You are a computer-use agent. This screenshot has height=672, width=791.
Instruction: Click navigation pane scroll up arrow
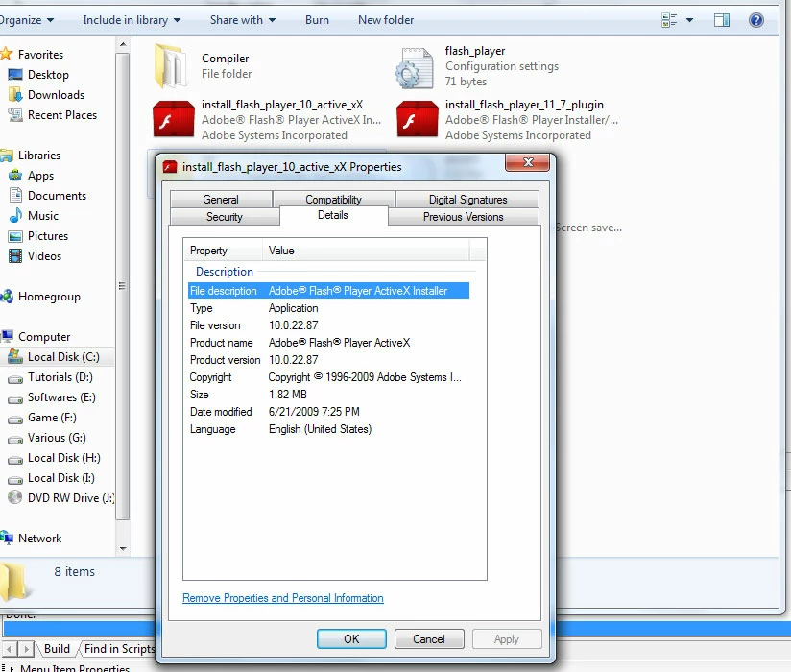click(123, 44)
